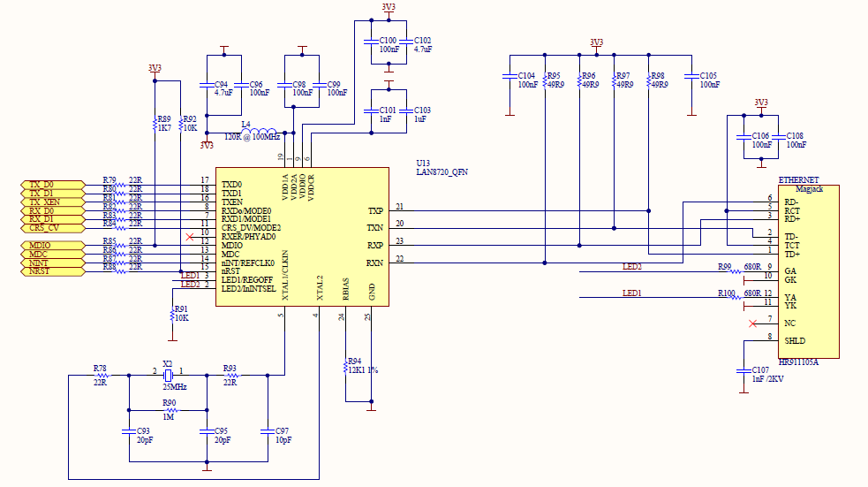Viewport: 868px width, 487px height.
Task: Select capacitor C100 symbol
Action: tap(372, 42)
